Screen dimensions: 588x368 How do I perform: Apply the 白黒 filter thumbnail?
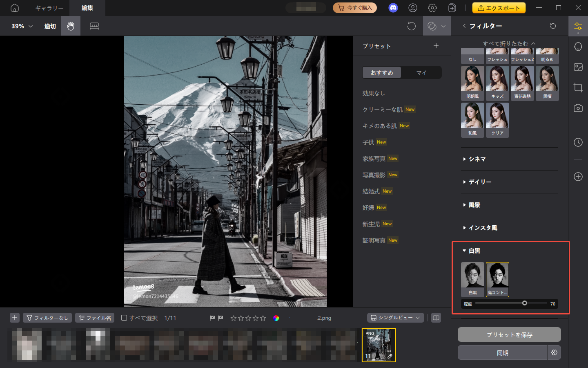[x=472, y=279]
